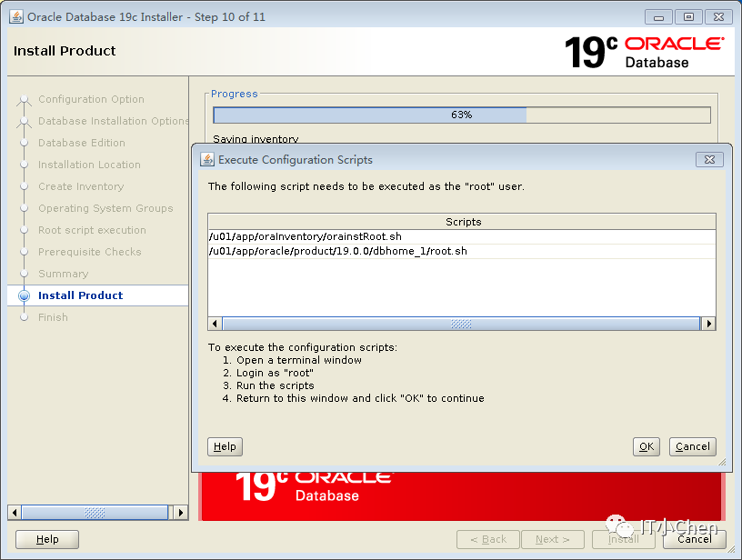
Task: Click the Scripts column header
Action: [x=461, y=222]
